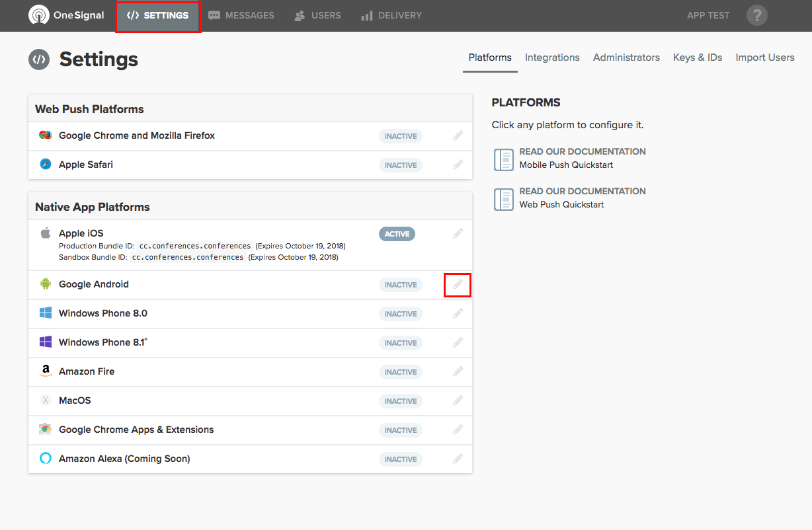Click the INACTIVE badge for Apple Safari
The height and width of the screenshot is (530, 812).
pos(401,165)
